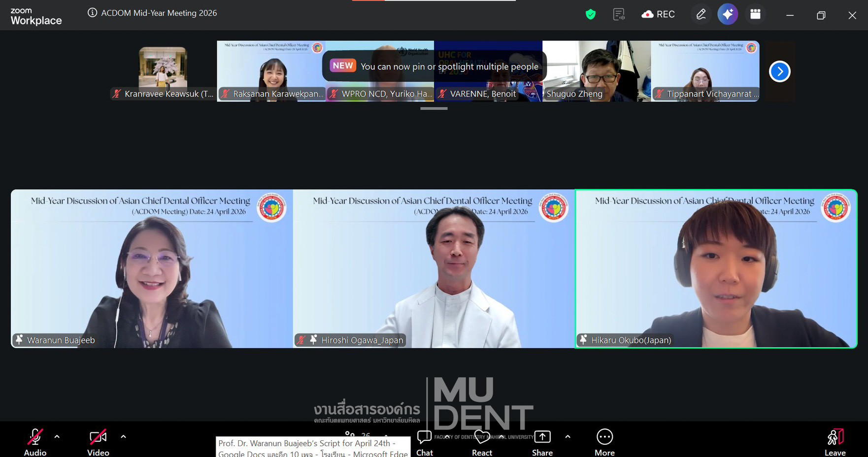Open the React emoji menu

point(482,442)
